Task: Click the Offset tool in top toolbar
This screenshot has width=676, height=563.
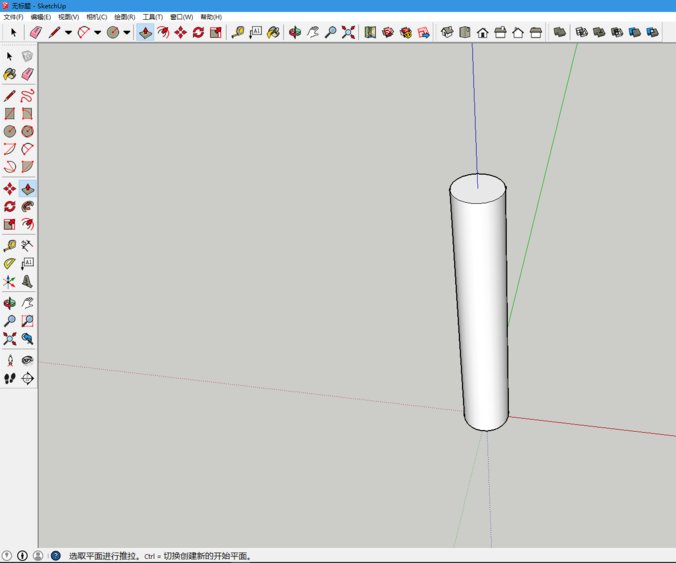Action: point(163,32)
